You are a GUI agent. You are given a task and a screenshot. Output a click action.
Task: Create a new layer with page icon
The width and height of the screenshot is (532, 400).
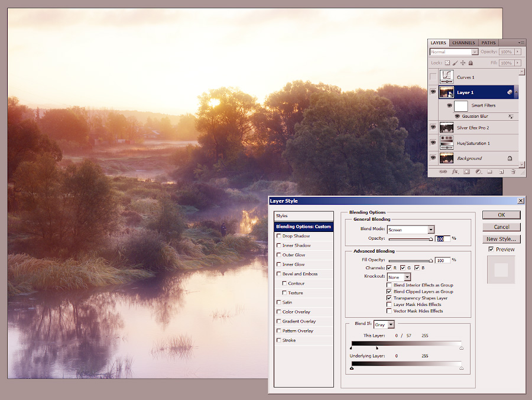(x=501, y=172)
